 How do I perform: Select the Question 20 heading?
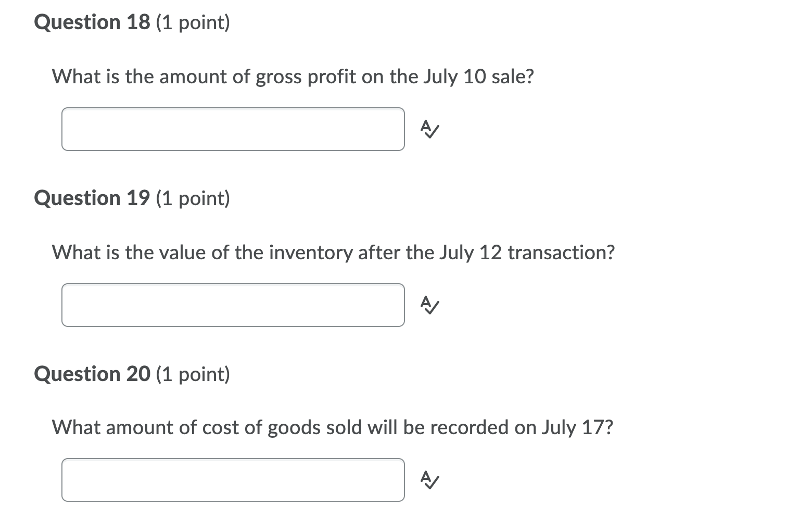pos(132,373)
